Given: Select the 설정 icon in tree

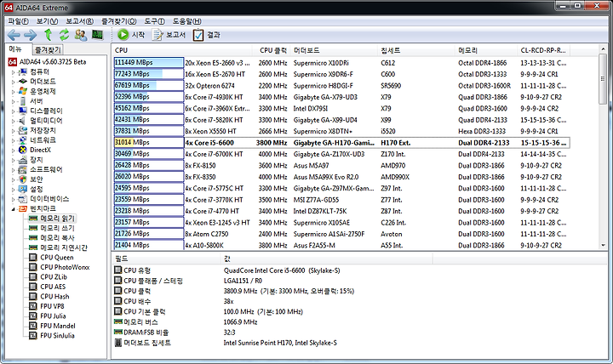Looking at the screenshot, I should (x=23, y=189).
